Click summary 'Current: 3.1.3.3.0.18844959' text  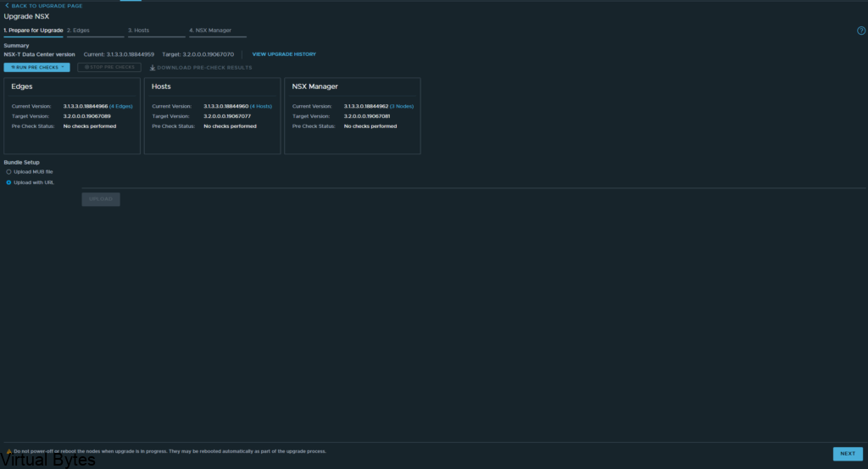[x=119, y=54]
